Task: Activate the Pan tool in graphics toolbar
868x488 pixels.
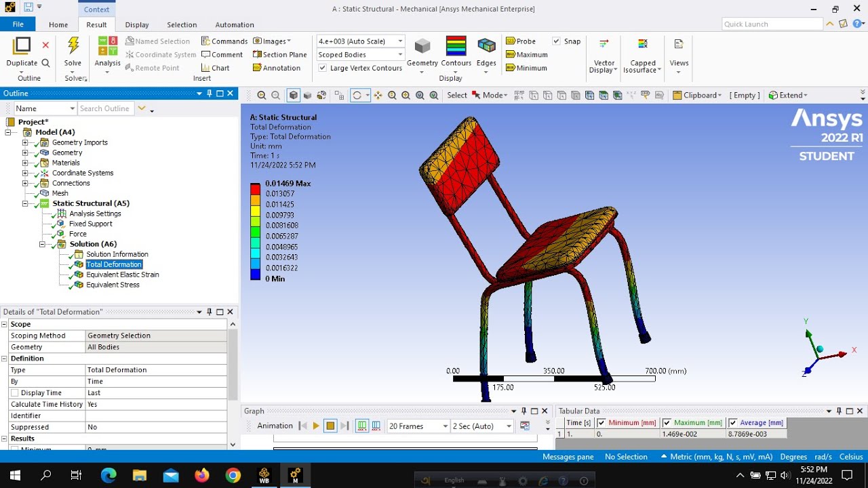Action: [378, 96]
